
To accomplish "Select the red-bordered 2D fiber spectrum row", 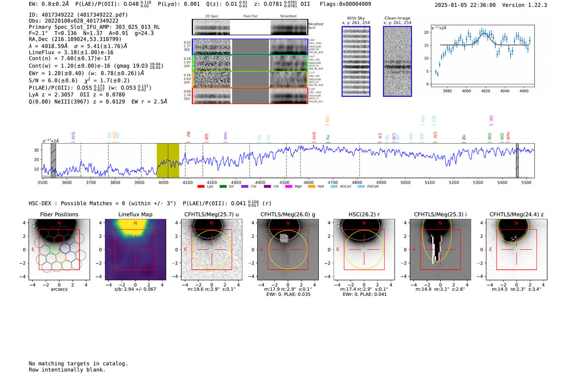I will 250,95.
